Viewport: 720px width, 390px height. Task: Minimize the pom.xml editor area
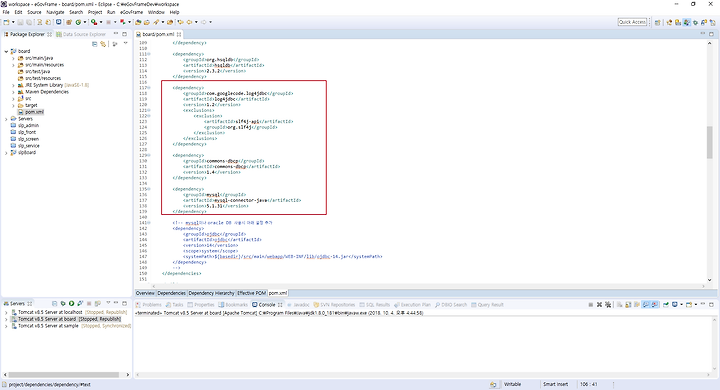703,34
